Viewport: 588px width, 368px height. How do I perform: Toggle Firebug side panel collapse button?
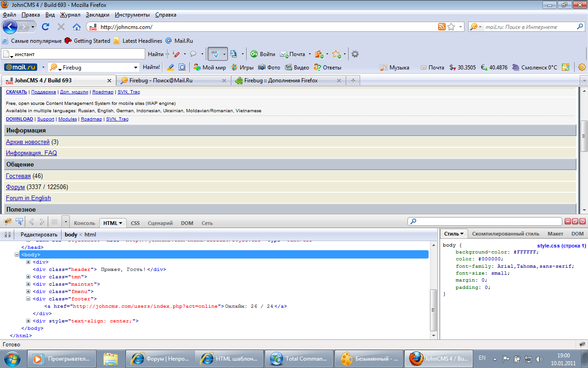coord(7,235)
